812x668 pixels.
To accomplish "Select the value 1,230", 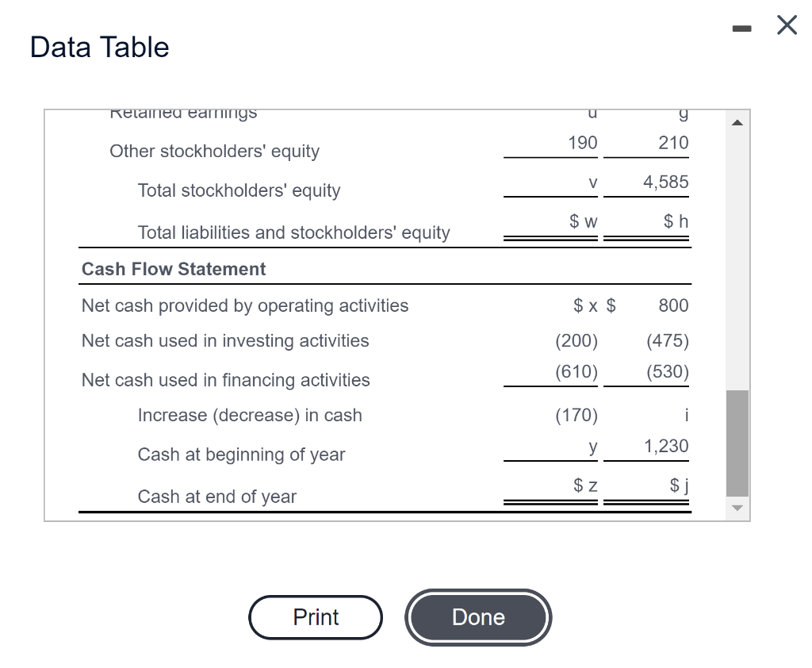I will [666, 446].
